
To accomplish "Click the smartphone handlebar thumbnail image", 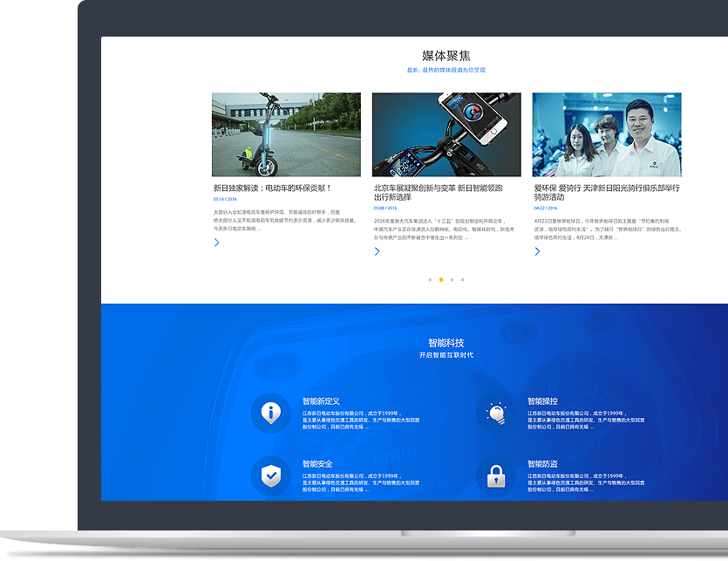I will pos(447,133).
